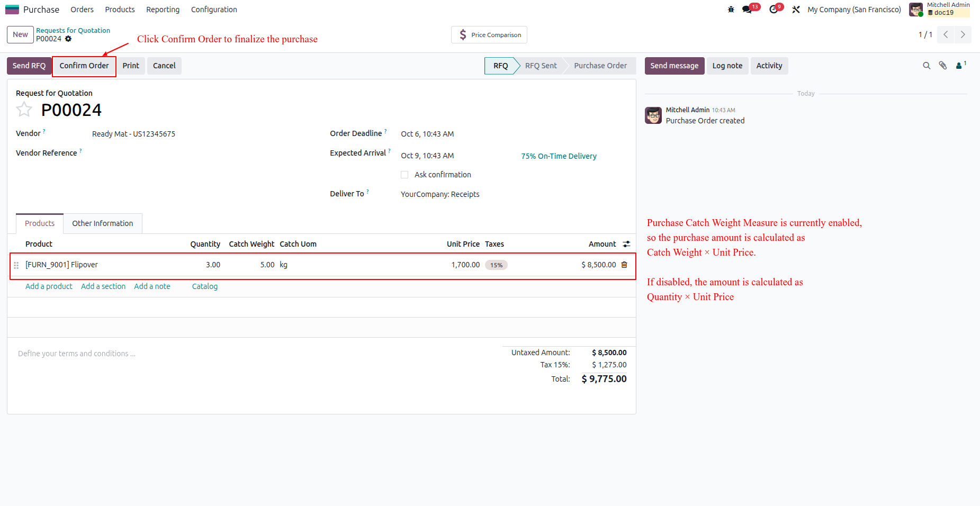Open actions gear next to P00024 breadcrumb
Screen dimensions: 980x506
[68, 39]
